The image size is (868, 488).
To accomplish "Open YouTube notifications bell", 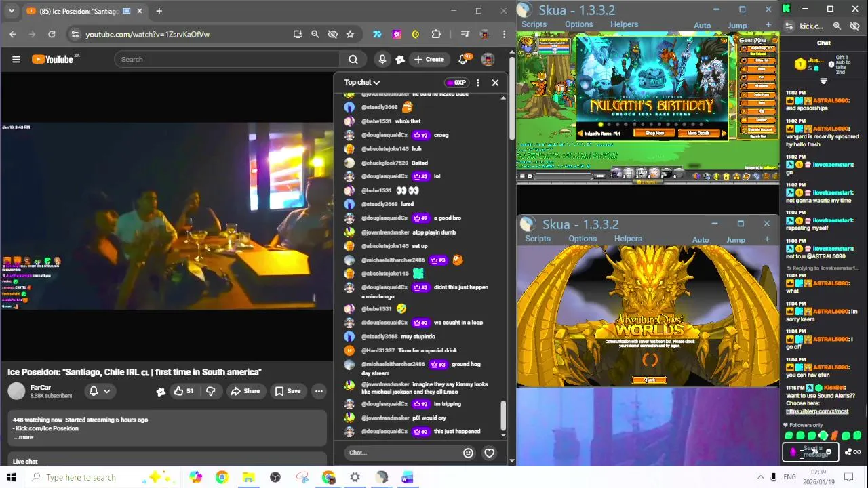I will [463, 60].
